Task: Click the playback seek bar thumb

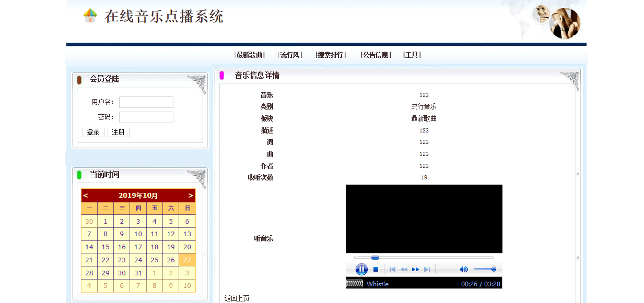Action: (375, 258)
